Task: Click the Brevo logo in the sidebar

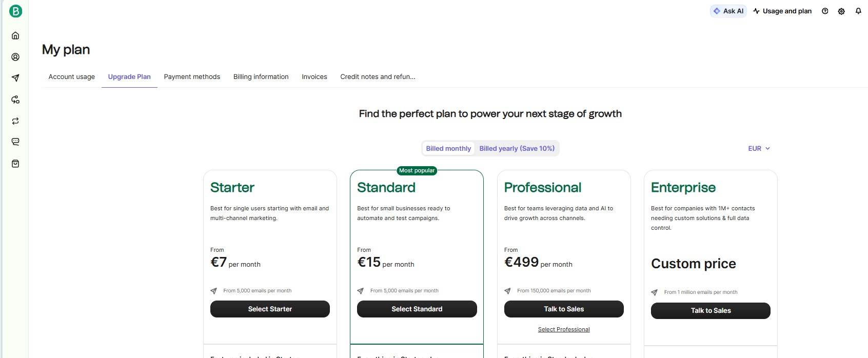Action: click(x=15, y=11)
